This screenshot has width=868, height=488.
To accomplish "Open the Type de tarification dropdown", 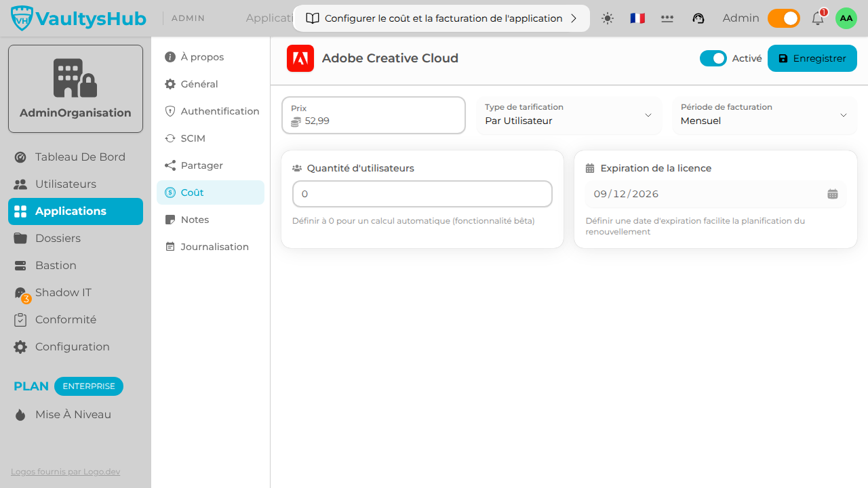I will coord(569,115).
